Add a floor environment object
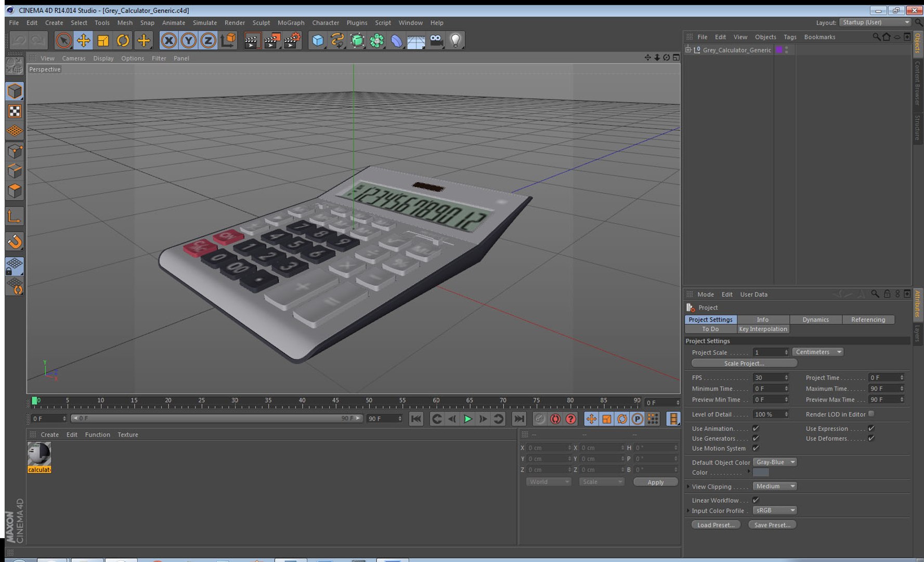924x562 pixels. click(416, 41)
